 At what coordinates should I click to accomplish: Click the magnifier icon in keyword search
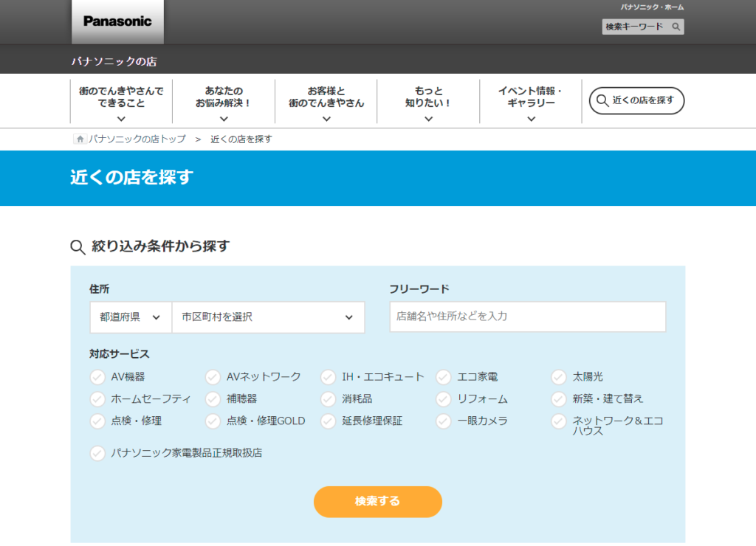tap(676, 27)
